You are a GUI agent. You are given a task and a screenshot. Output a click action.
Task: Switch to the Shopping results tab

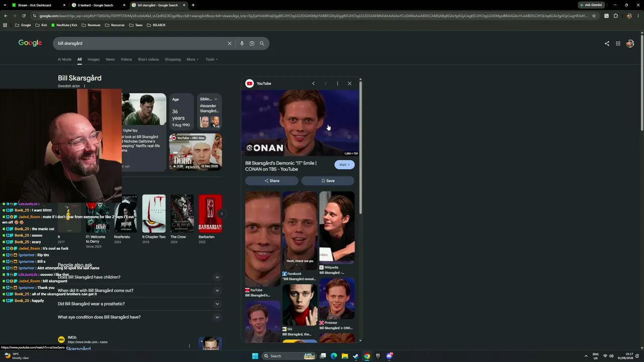coord(173,59)
